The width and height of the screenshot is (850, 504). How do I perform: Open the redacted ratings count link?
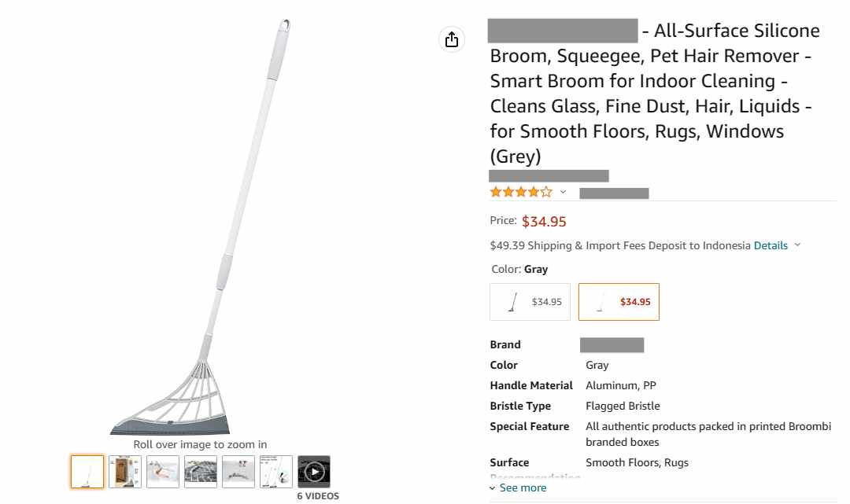click(614, 193)
